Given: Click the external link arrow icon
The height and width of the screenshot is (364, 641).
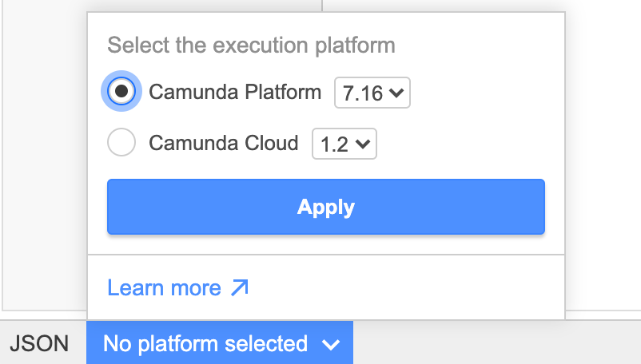Looking at the screenshot, I should click(x=240, y=287).
